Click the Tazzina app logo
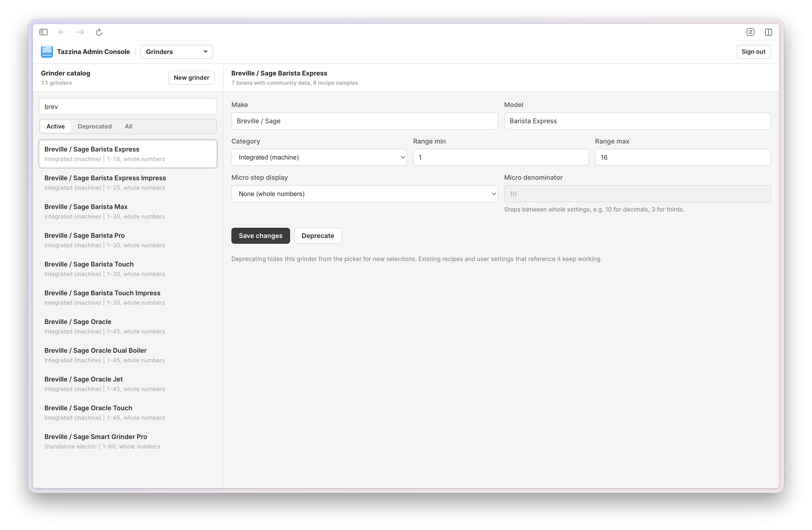812x530 pixels. (47, 51)
